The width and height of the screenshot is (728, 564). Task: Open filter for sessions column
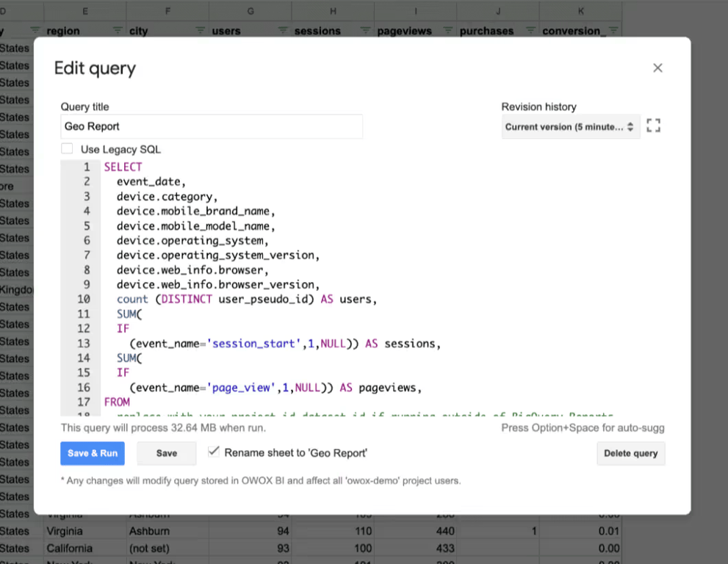tap(365, 30)
